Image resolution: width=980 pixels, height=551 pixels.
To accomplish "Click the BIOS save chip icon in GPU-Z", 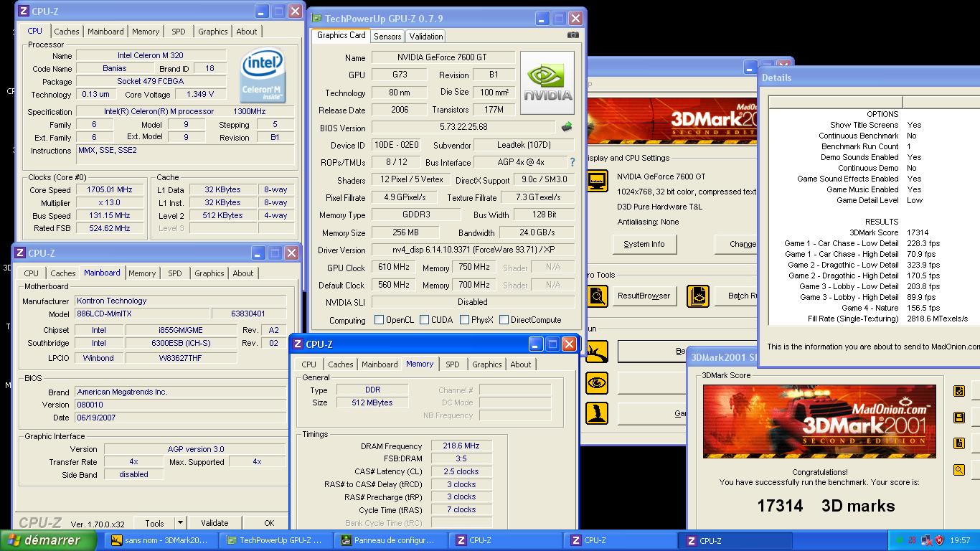I will (x=567, y=127).
